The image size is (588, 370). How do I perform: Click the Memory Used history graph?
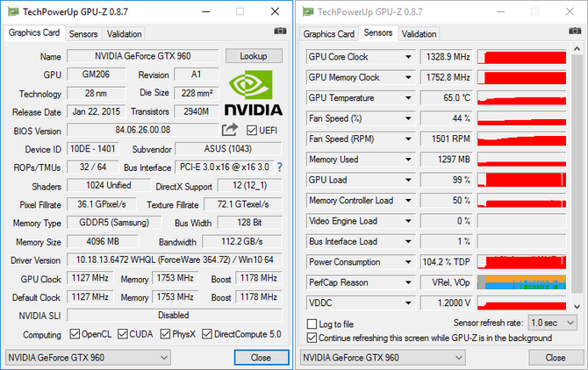point(521,160)
